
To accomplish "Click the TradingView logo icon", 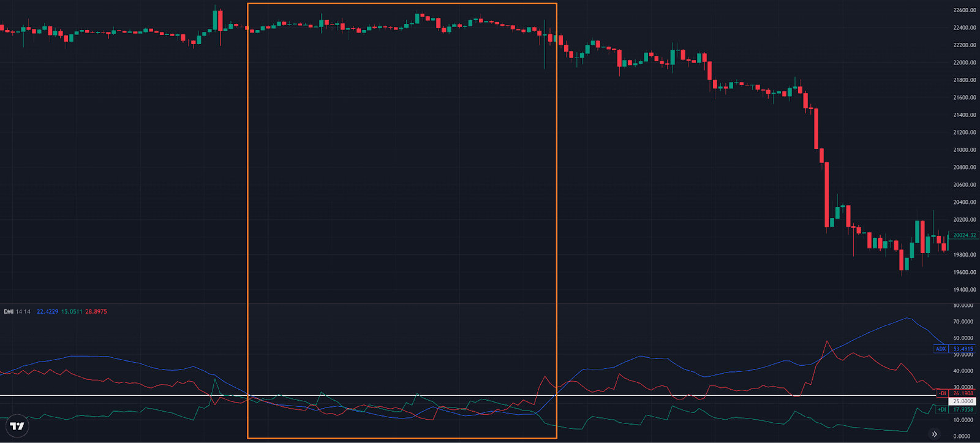I will (17, 426).
